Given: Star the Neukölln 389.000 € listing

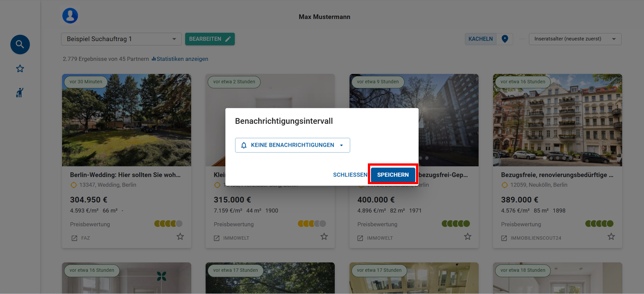Looking at the screenshot, I should click(611, 237).
